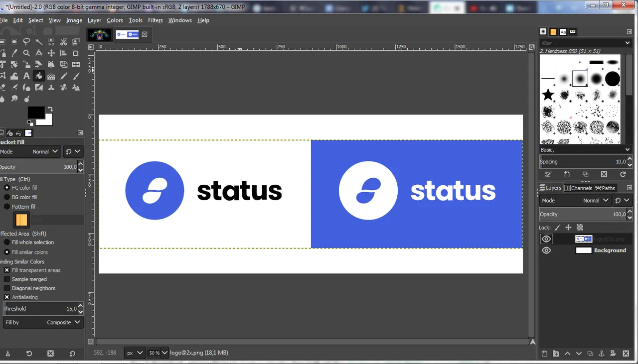This screenshot has height=364, width=638.
Task: Select the Smudge tool
Action: 14,99
